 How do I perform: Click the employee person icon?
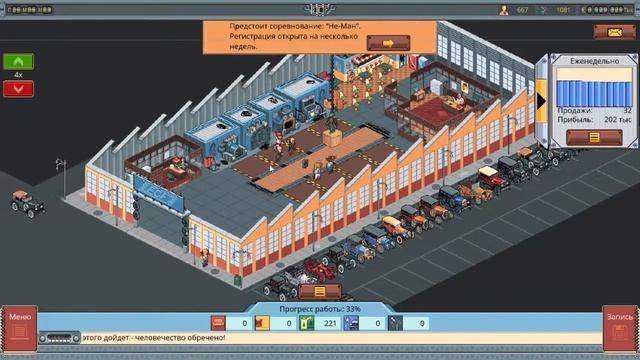click(x=504, y=10)
